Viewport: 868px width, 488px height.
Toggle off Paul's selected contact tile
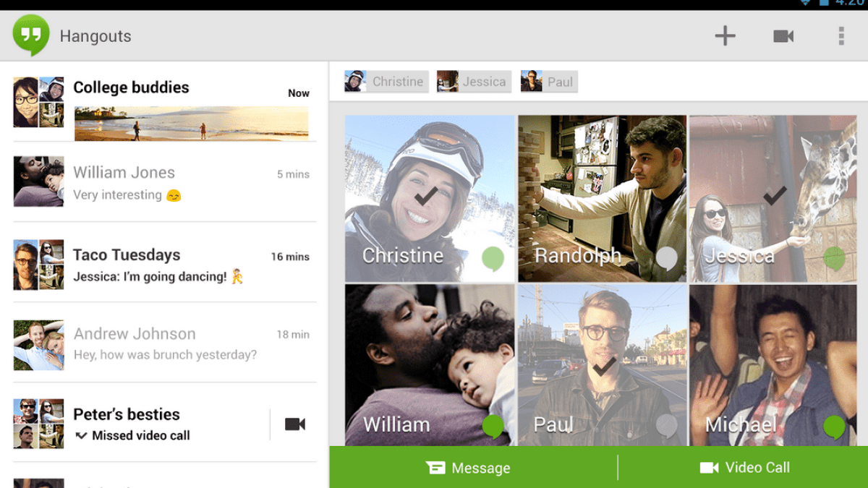[x=602, y=365]
